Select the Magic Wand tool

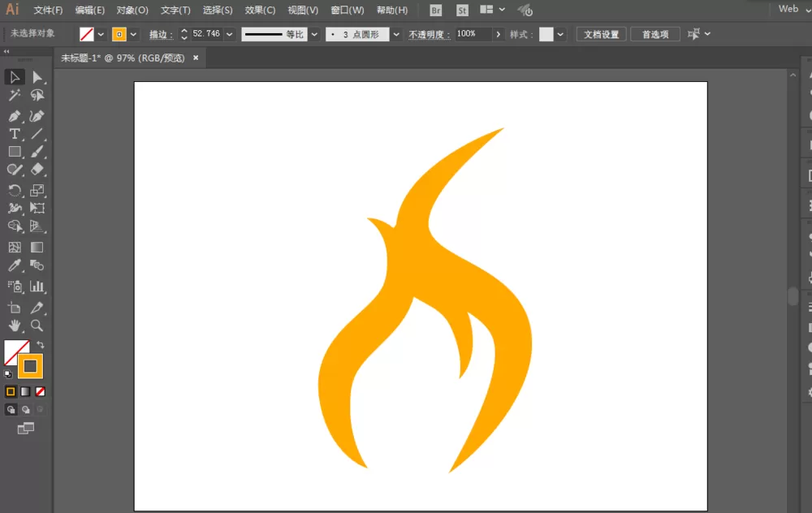click(15, 95)
